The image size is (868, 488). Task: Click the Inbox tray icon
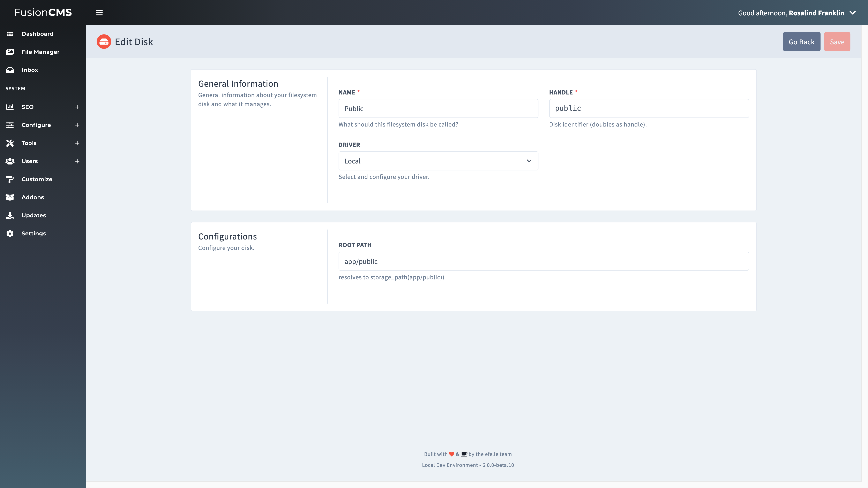10,70
